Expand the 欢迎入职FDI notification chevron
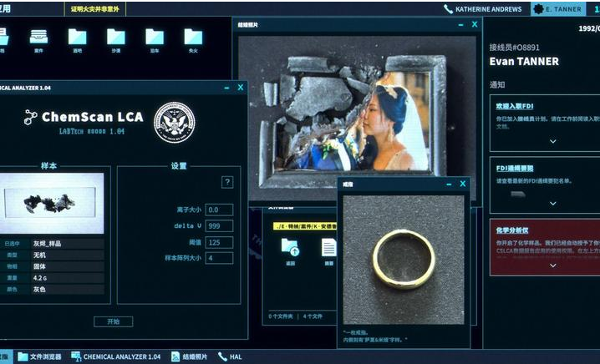The height and width of the screenshot is (364, 600). pos(552,141)
